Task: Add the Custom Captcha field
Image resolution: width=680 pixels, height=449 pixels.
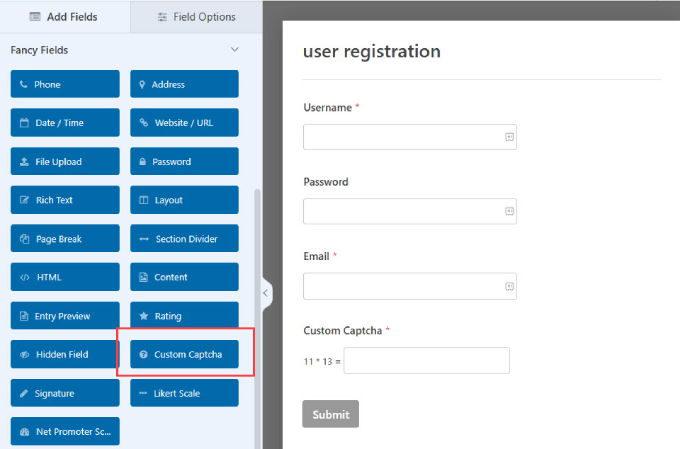Action: (184, 354)
